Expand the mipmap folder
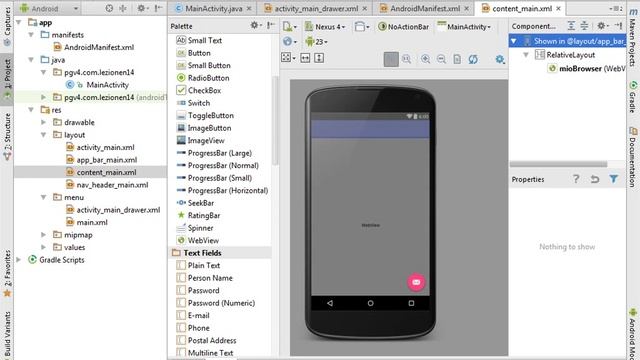This screenshot has height=360, width=640. [x=44, y=235]
